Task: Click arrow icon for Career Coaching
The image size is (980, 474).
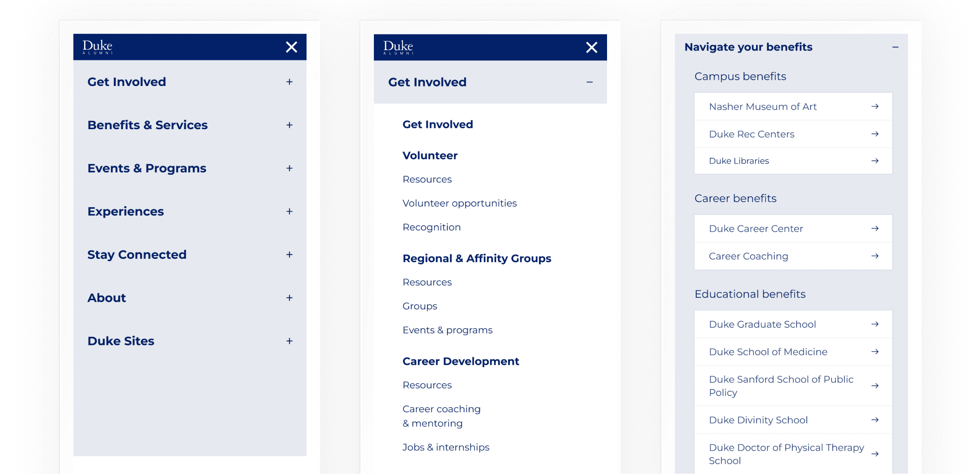Action: point(875,256)
